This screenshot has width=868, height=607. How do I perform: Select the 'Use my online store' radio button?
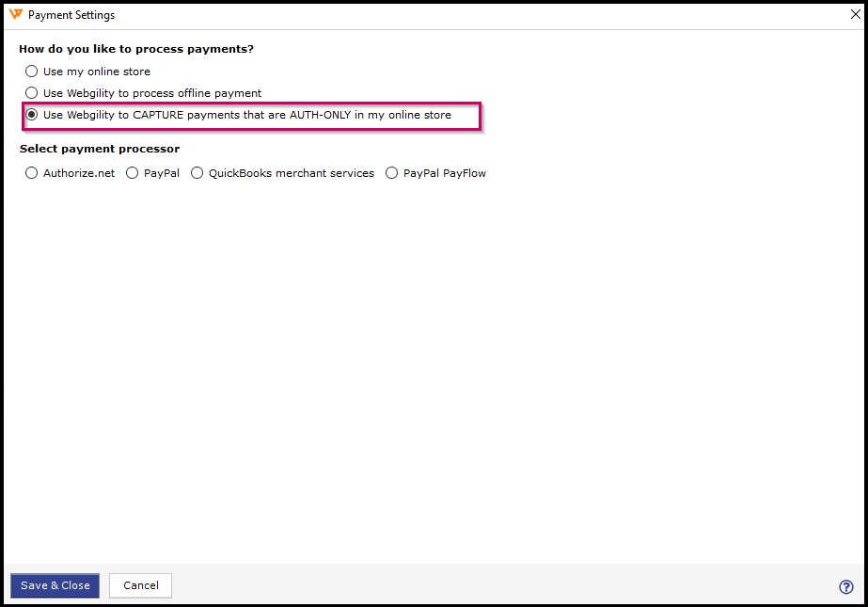pyautogui.click(x=32, y=72)
